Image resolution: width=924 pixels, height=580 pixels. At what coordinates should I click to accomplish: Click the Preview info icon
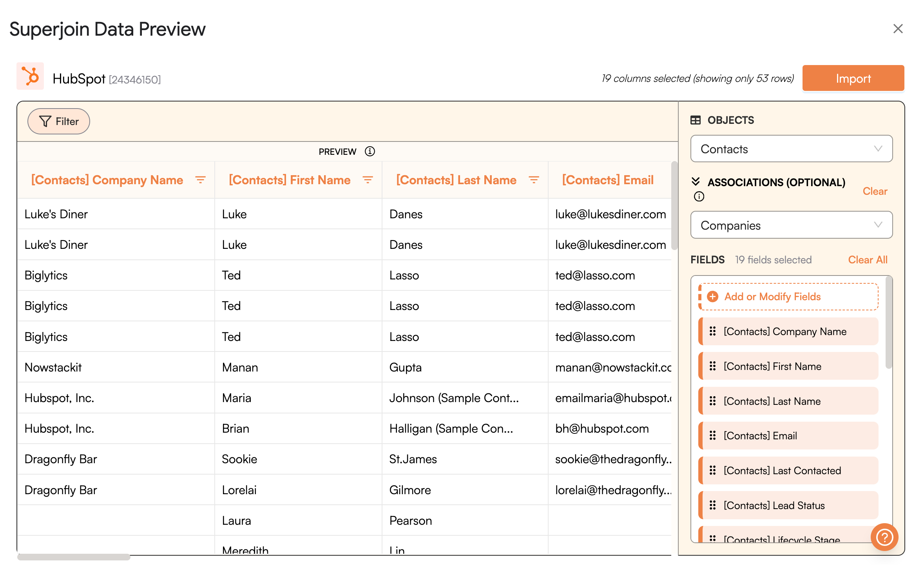coord(370,152)
